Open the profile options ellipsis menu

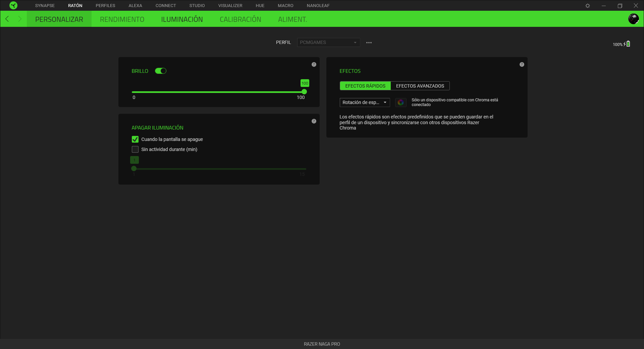point(369,42)
